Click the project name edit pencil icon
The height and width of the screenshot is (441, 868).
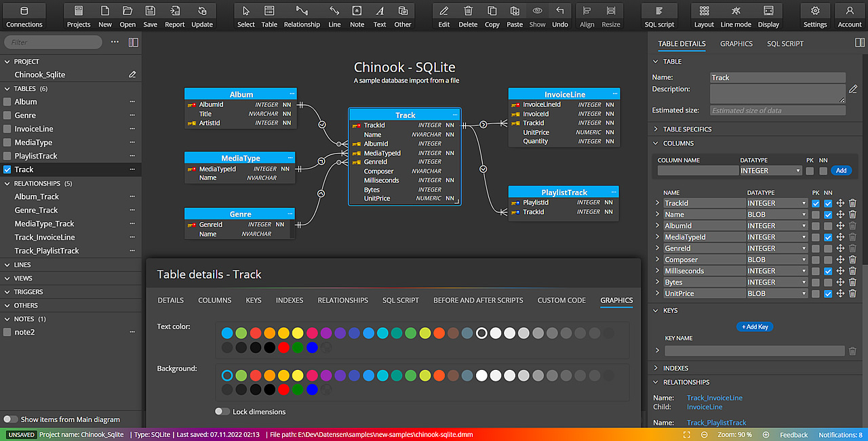[x=132, y=75]
